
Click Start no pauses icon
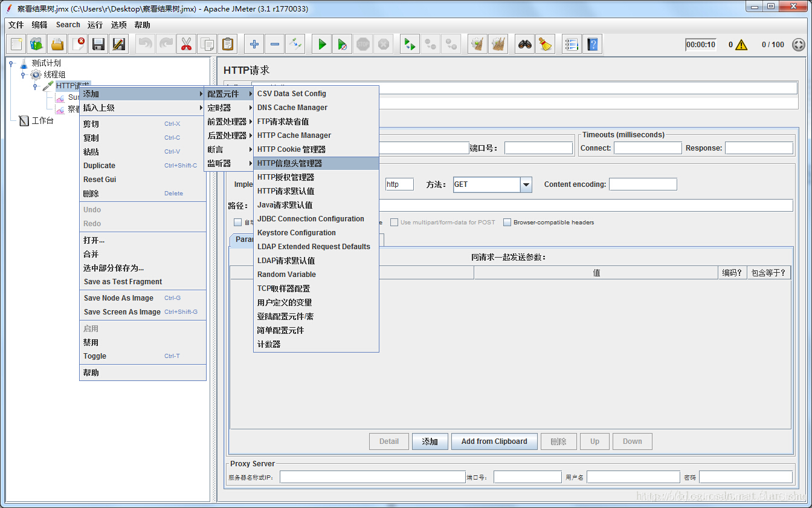[x=343, y=44]
